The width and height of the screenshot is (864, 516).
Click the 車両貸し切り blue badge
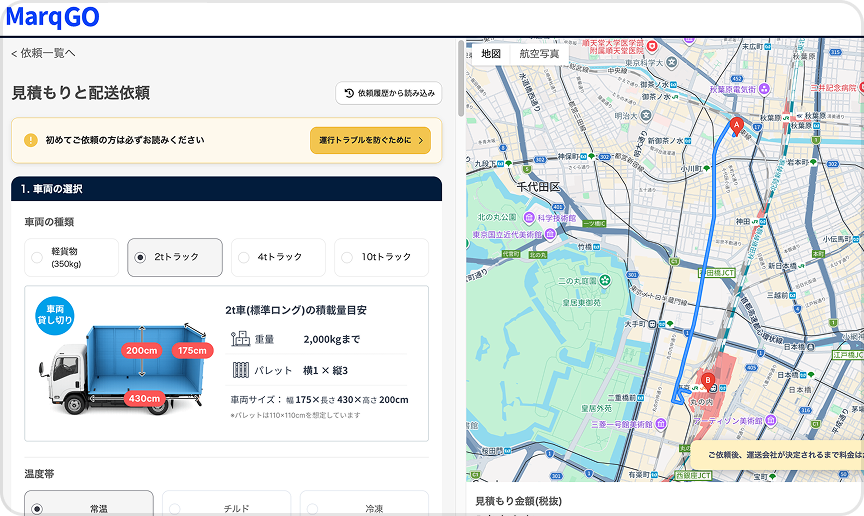[55, 315]
